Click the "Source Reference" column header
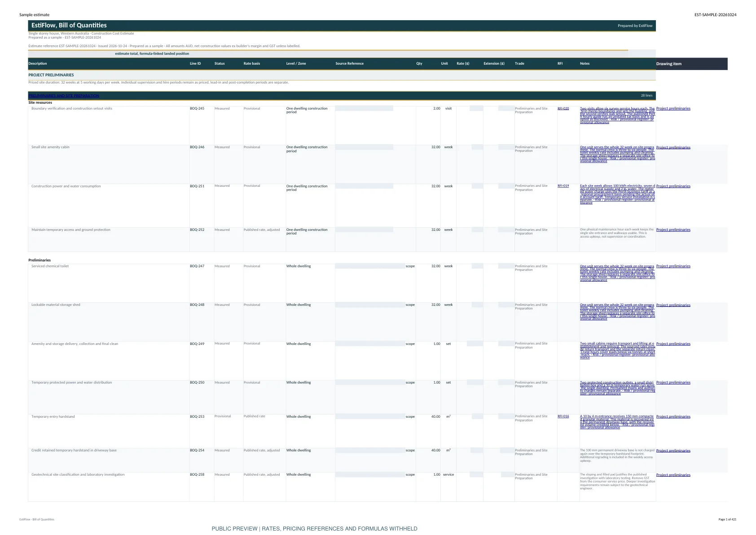The image size is (756, 535). 349,63
